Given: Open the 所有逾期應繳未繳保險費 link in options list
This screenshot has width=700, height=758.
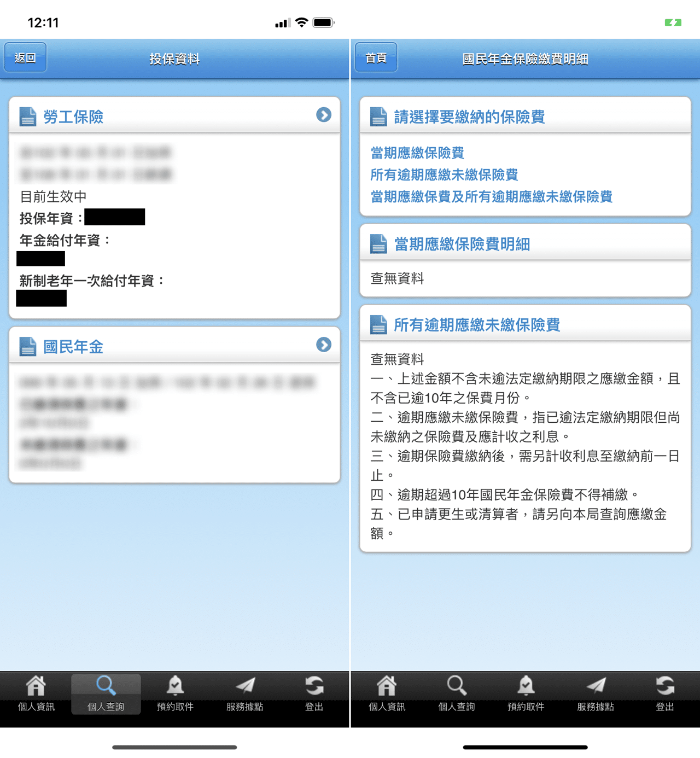Looking at the screenshot, I should [x=444, y=174].
